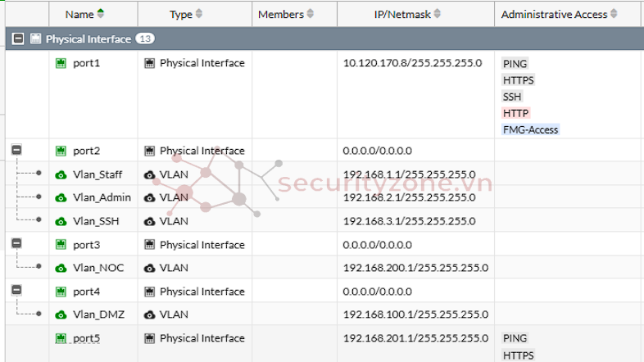This screenshot has width=644, height=362.
Task: Collapse the port2 VLAN tree
Action: 16,150
